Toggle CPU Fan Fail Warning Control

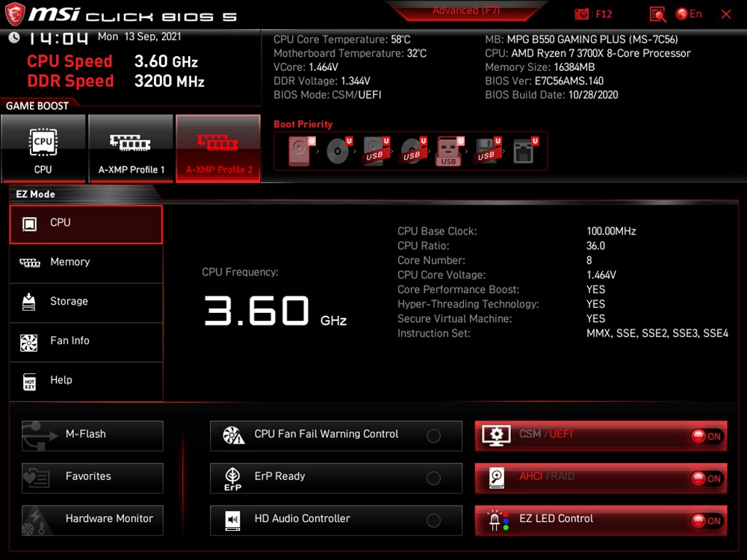[336, 436]
